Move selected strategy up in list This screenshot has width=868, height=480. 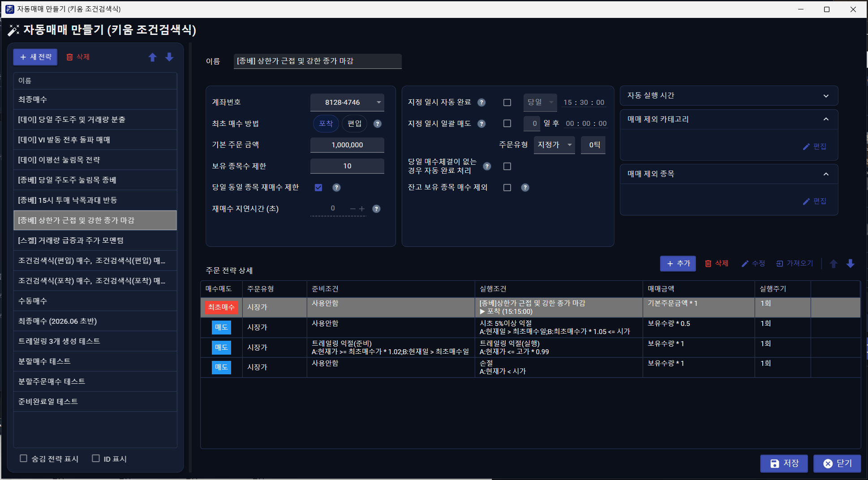(x=153, y=57)
